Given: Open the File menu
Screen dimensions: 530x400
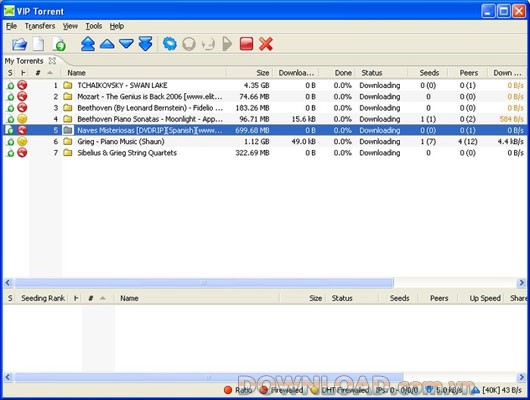Looking at the screenshot, I should click(11, 26).
